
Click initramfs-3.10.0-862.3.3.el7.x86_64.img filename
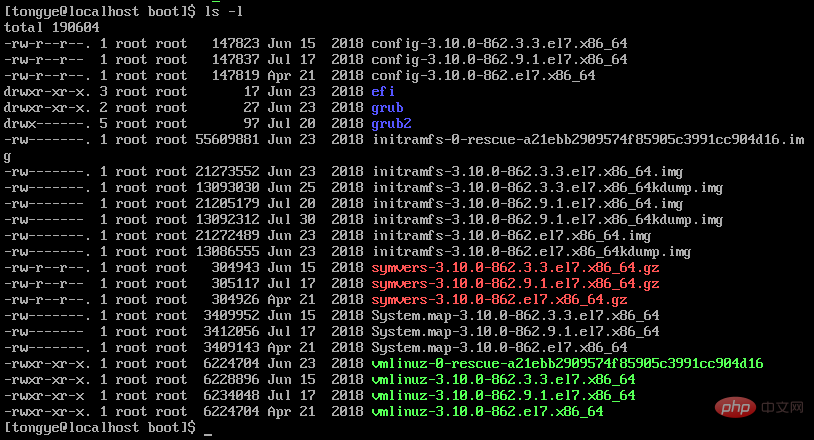pos(527,172)
